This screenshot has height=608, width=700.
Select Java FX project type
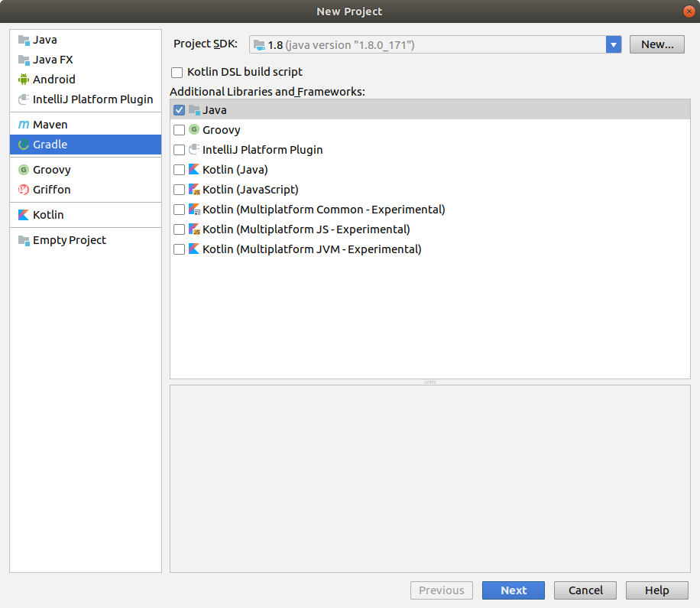point(86,60)
